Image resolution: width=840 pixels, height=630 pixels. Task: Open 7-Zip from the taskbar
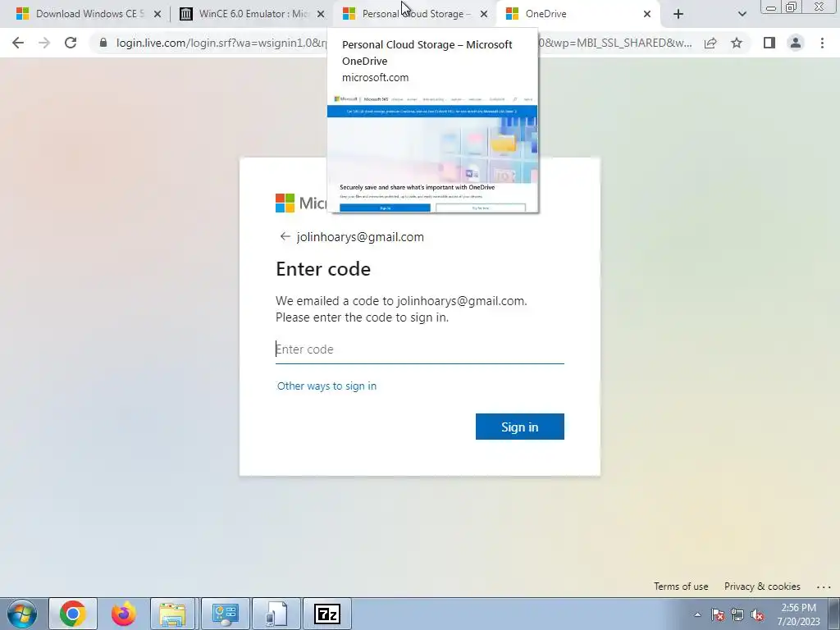[x=326, y=614]
